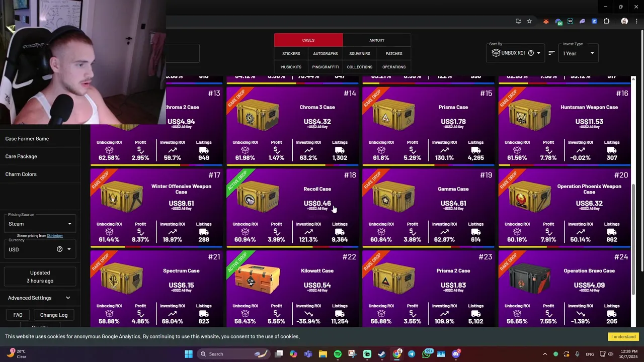Open the blue Z extension icon

click(594, 21)
